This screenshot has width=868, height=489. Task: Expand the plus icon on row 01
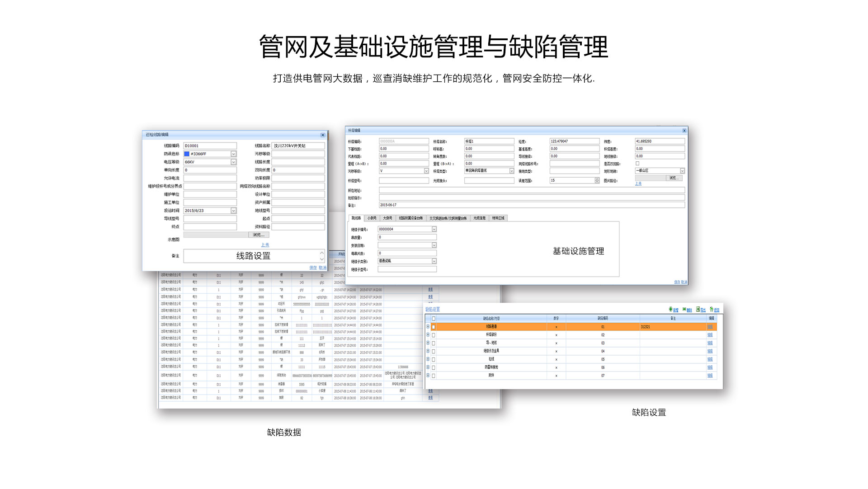click(x=428, y=326)
